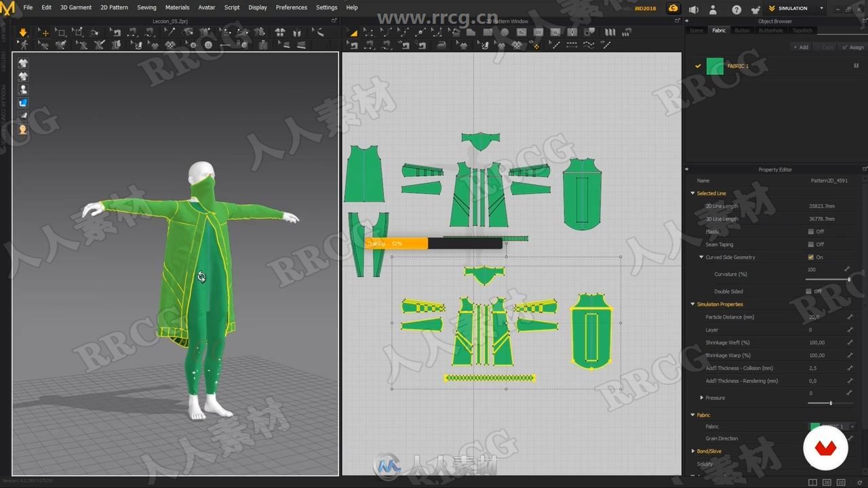Viewport: 868px width, 488px height.
Task: Collapse the Simulation Properties section
Action: (692, 304)
